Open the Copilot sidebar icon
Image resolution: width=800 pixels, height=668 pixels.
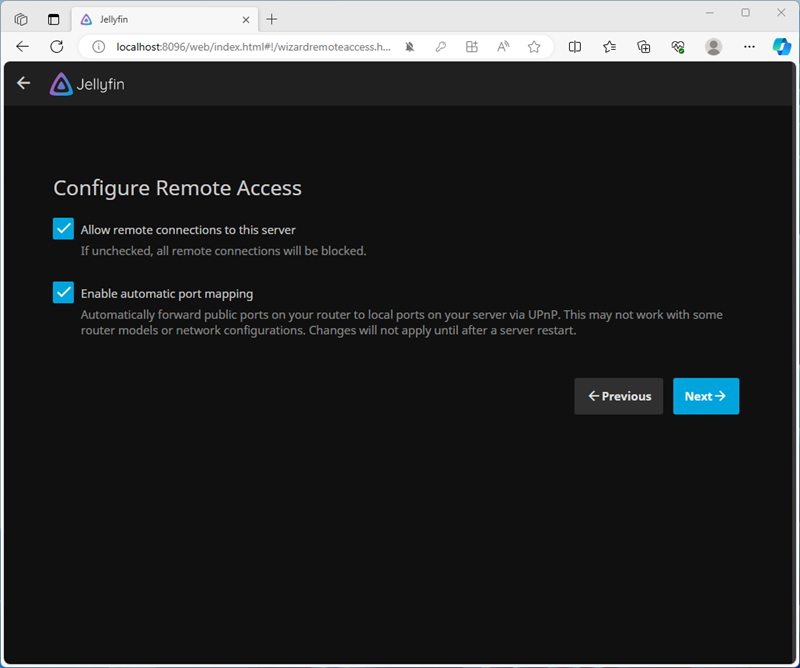click(781, 47)
